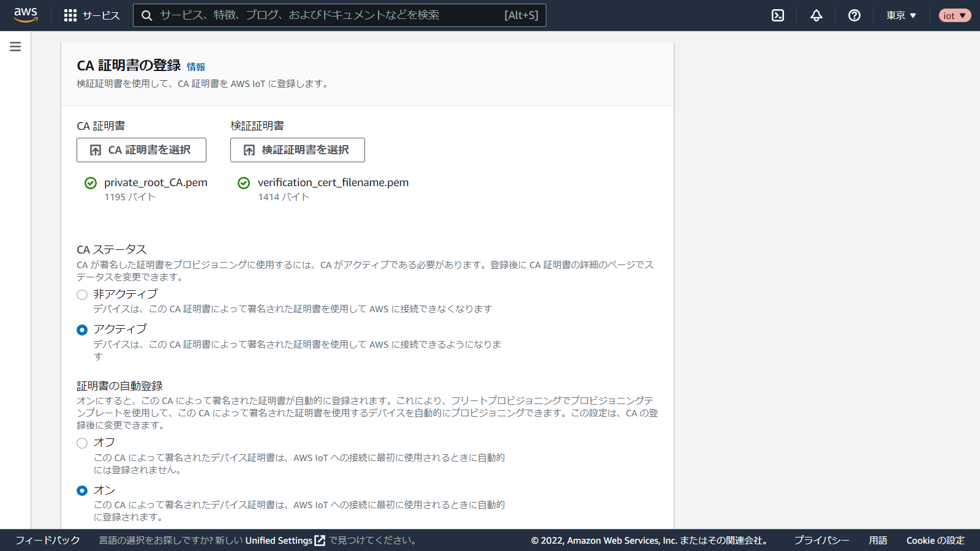
Task: Open the 東京 region dropdown
Action: [901, 15]
